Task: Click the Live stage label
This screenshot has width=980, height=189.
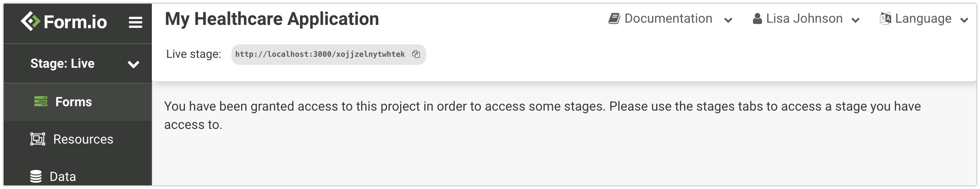Action: [193, 54]
